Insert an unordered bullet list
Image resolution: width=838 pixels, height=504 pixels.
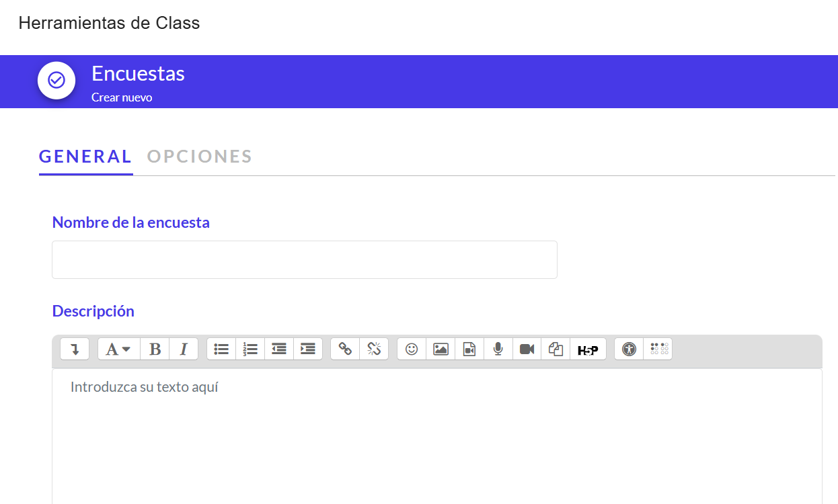[x=221, y=349]
